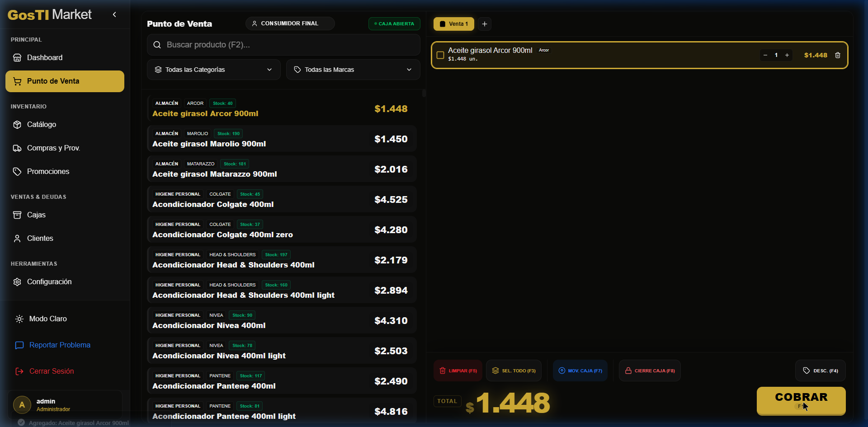Click the GosTI Market logo
Image resolution: width=868 pixels, height=427 pixels.
(x=50, y=14)
